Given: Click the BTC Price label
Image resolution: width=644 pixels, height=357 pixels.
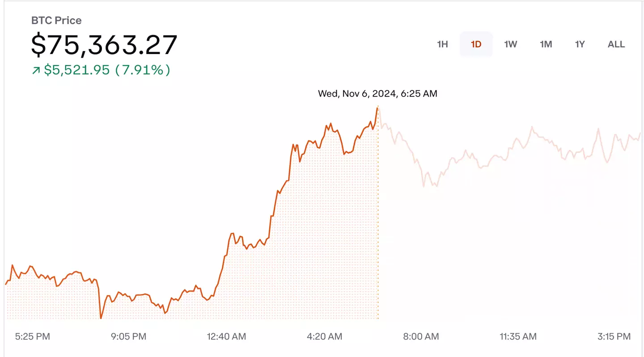Looking at the screenshot, I should (x=56, y=21).
